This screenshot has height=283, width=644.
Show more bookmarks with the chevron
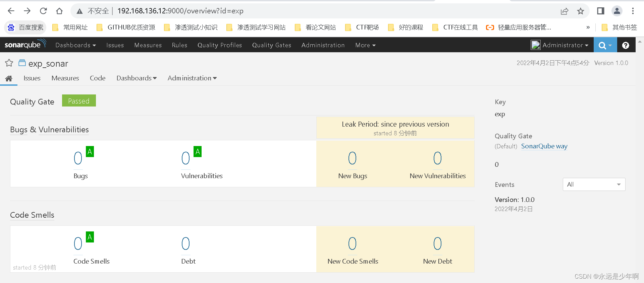click(588, 27)
